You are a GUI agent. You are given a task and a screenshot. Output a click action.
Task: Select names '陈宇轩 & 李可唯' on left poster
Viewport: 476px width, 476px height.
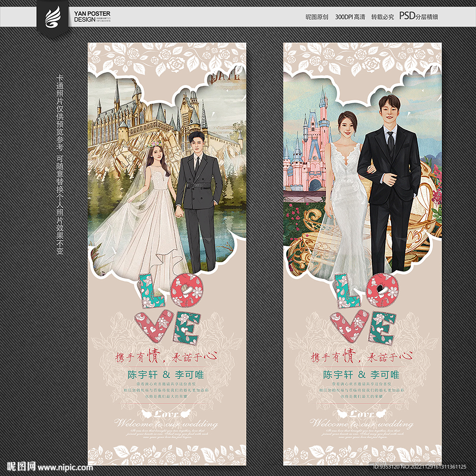point(166,375)
